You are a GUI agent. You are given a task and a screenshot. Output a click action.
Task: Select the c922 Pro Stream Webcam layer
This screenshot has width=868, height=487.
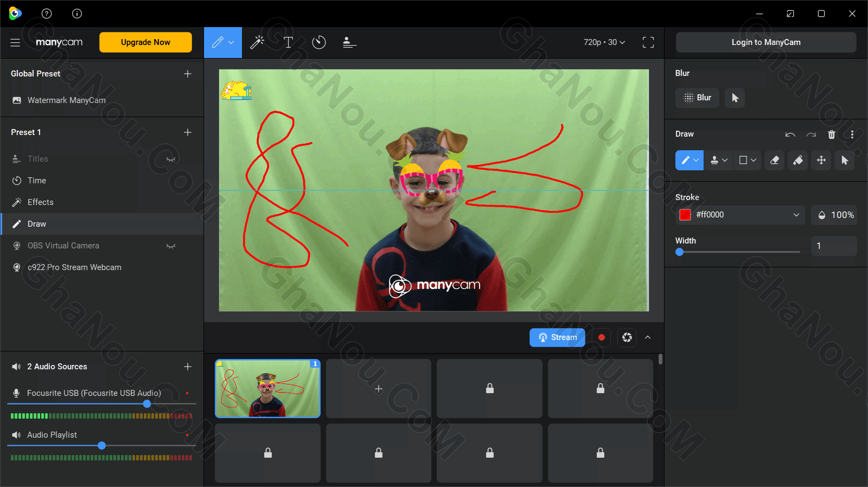click(x=102, y=267)
